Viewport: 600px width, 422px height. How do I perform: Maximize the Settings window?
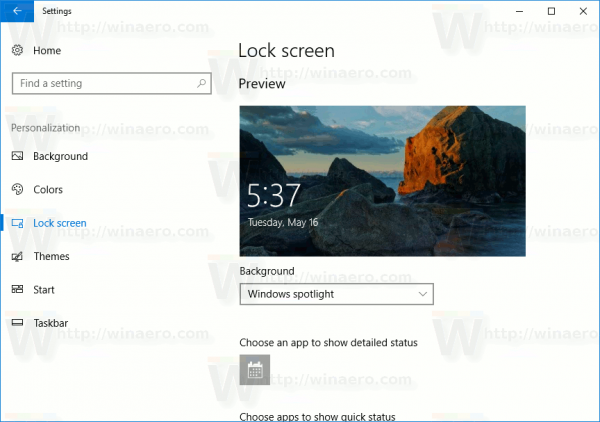[551, 11]
